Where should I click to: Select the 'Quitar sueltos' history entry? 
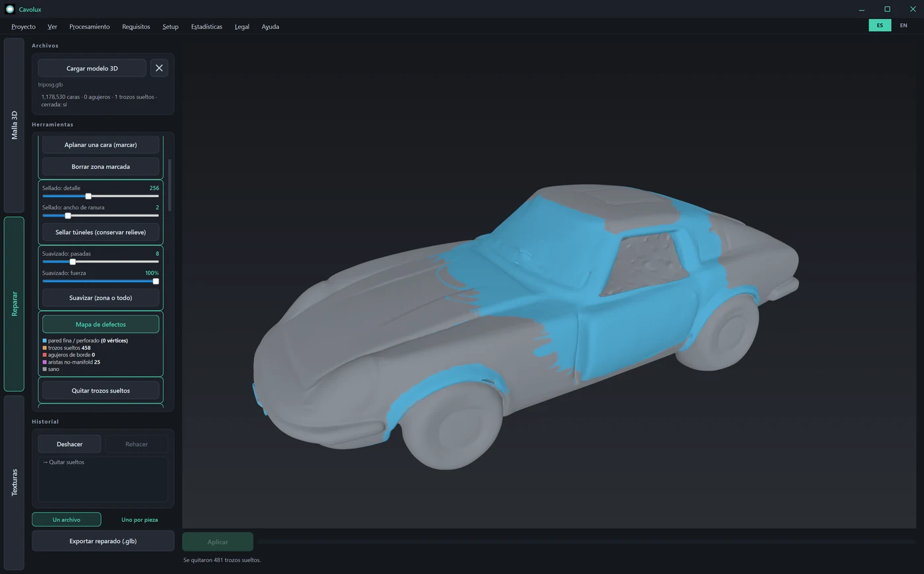(x=64, y=462)
